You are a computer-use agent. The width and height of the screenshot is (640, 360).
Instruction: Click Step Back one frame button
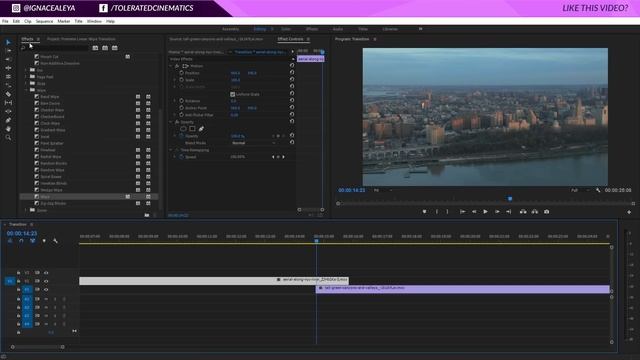(474, 211)
